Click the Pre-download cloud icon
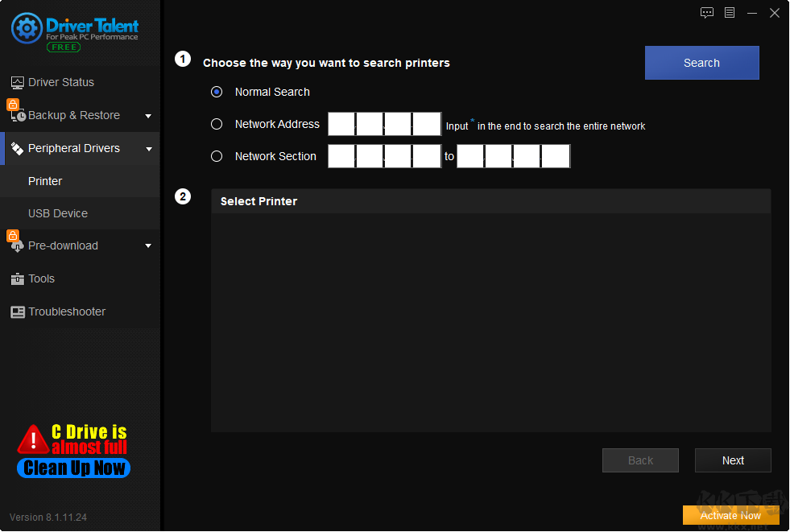Image resolution: width=790 pixels, height=532 pixels. click(17, 246)
